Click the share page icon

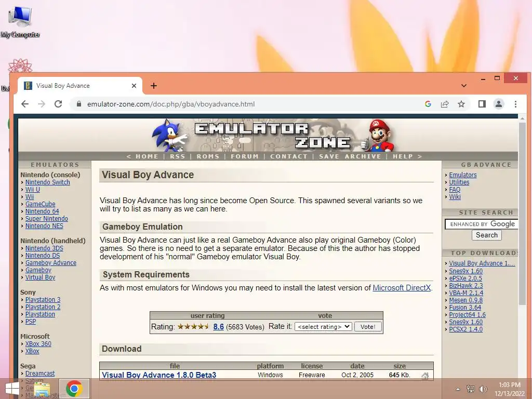click(x=445, y=104)
